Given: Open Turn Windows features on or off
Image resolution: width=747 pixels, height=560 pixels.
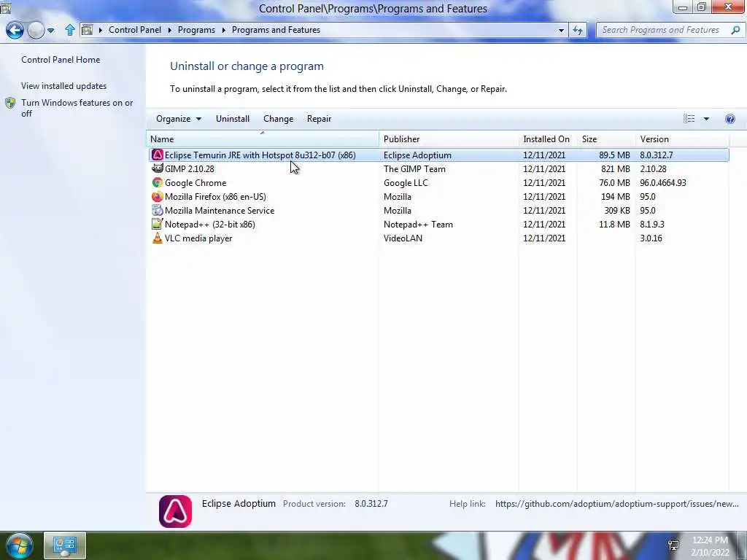Looking at the screenshot, I should pyautogui.click(x=77, y=108).
